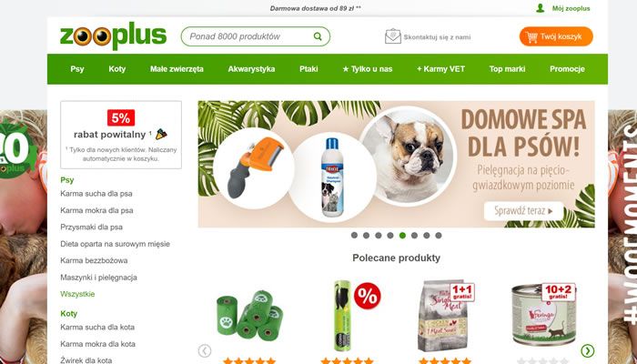
Task: Open the shopping cart icon
Action: point(531,37)
